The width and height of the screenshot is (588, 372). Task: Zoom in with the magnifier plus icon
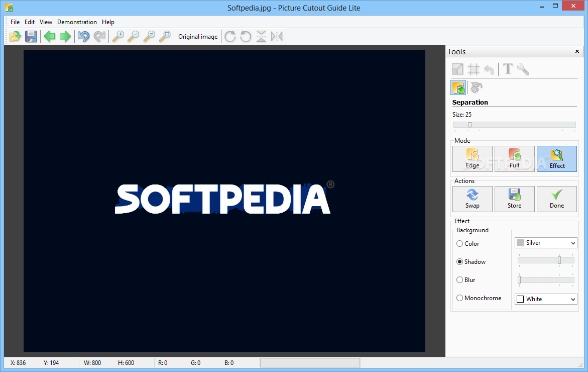pyautogui.click(x=117, y=36)
